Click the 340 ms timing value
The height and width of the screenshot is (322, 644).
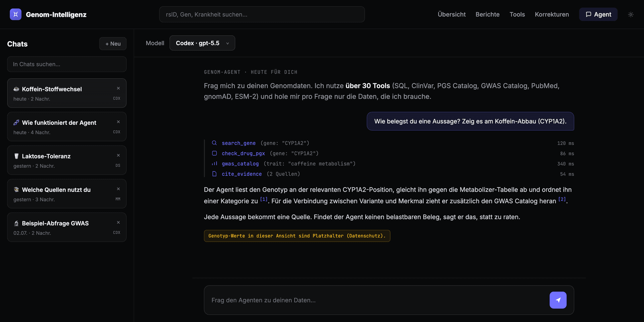[566, 164]
